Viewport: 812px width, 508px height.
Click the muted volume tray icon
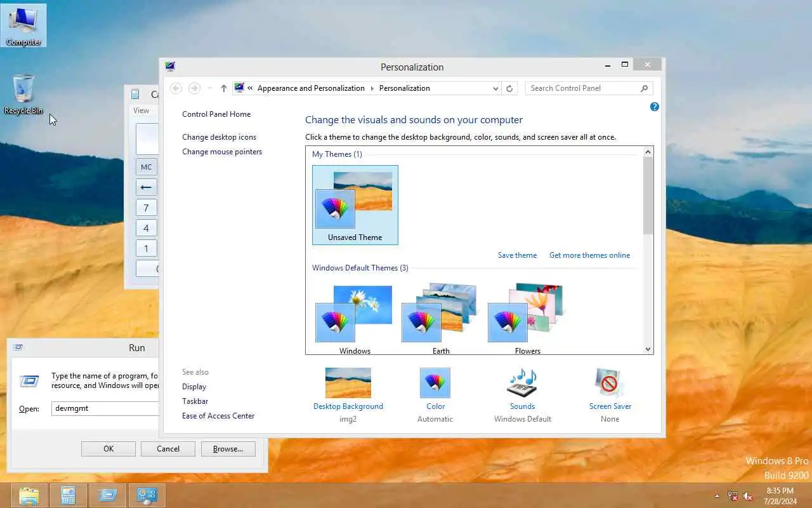(x=748, y=496)
